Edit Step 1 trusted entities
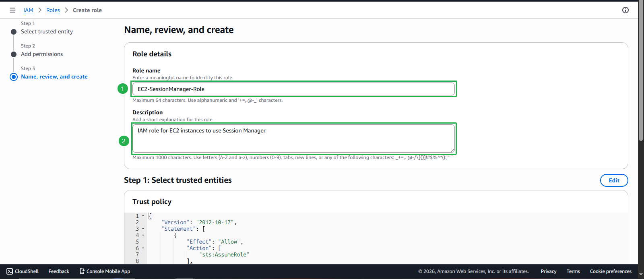644x279 pixels. click(x=614, y=180)
